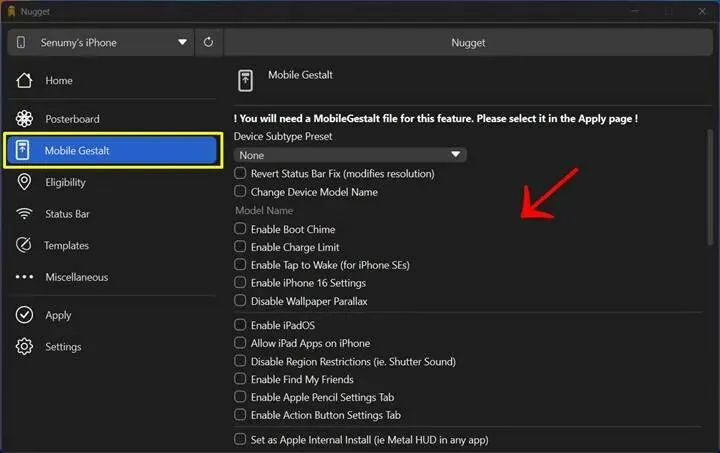The width and height of the screenshot is (720, 453).
Task: Expand the Device Subtype Preset dropdown
Action: tap(350, 155)
